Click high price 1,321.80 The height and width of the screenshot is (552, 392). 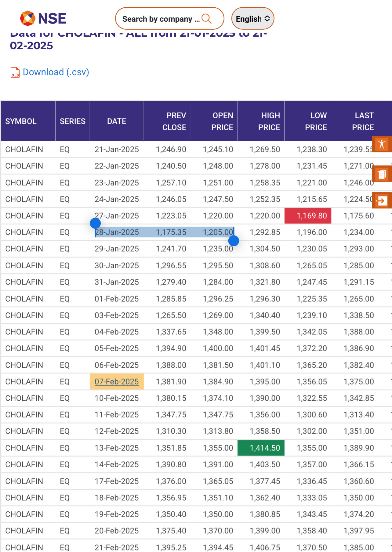[x=265, y=282]
